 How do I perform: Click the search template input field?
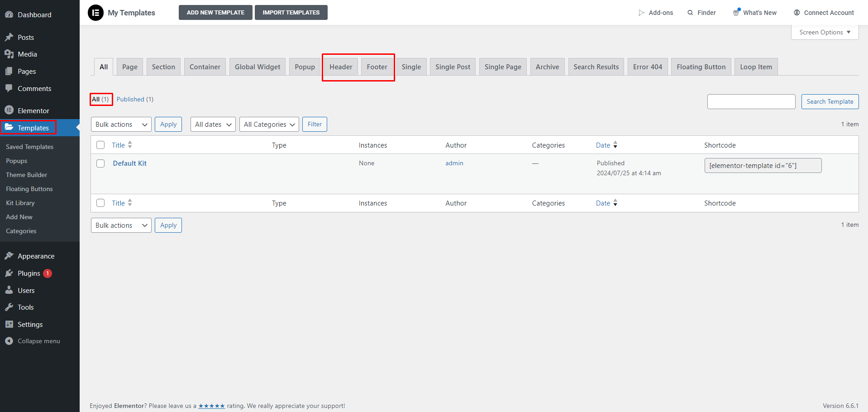[751, 102]
